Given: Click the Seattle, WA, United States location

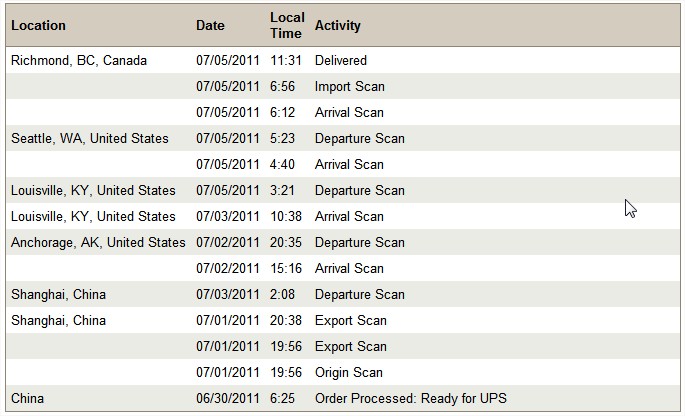Looking at the screenshot, I should (x=90, y=139).
